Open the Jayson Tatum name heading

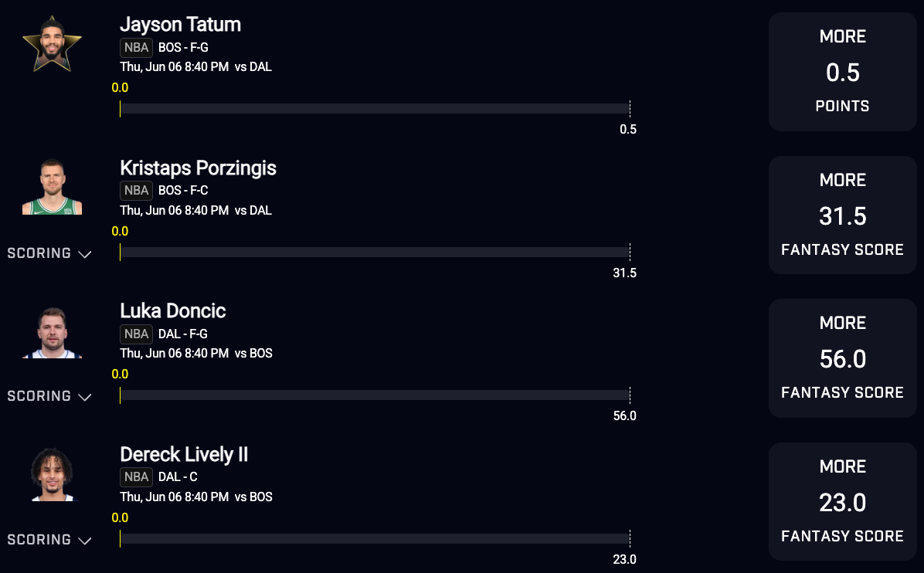[180, 25]
